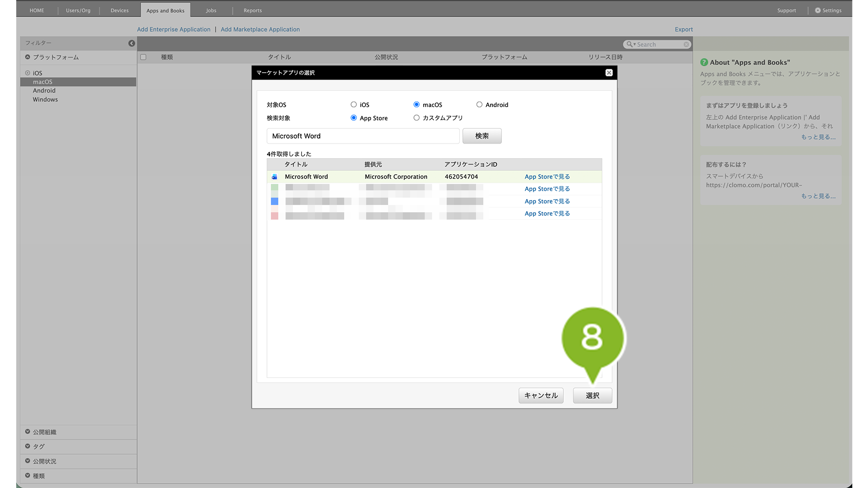Collapse the filter panel with arrow icon
This screenshot has height=488, width=868.
[x=131, y=43]
